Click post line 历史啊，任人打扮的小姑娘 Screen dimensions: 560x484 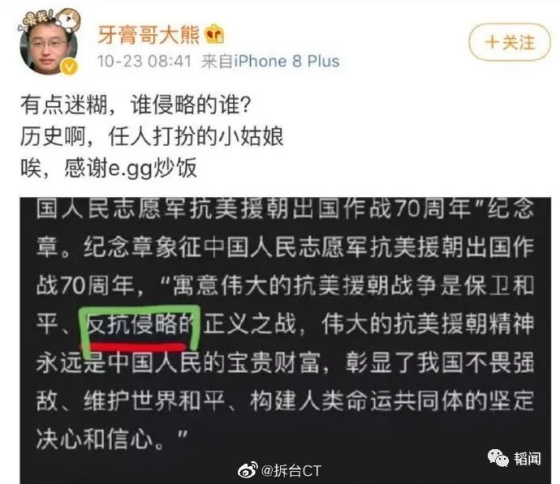point(152,136)
